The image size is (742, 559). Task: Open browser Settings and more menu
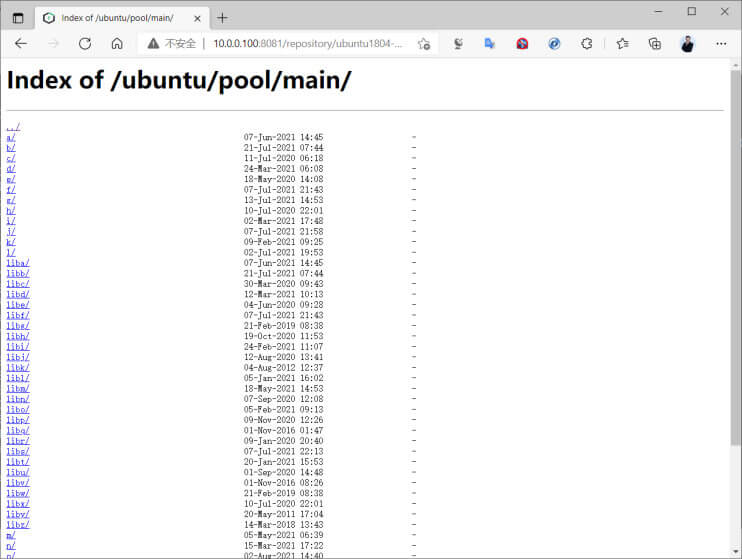tap(721, 44)
